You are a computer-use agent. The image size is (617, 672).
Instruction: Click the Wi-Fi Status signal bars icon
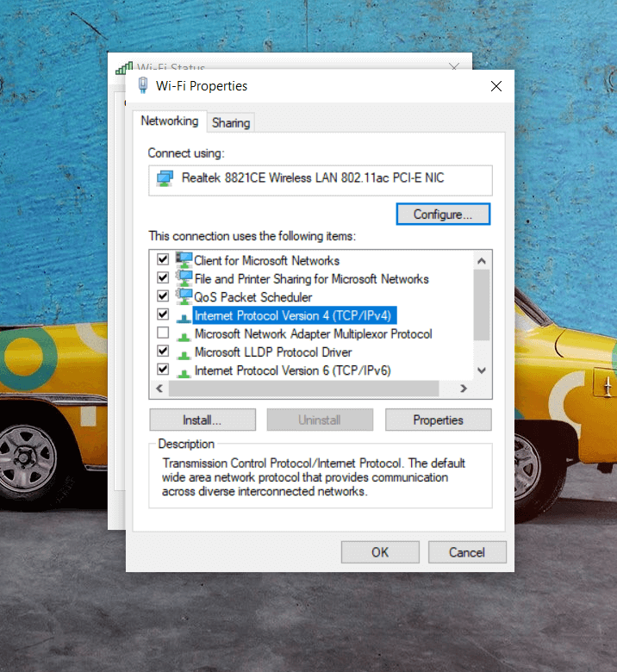tap(124, 68)
